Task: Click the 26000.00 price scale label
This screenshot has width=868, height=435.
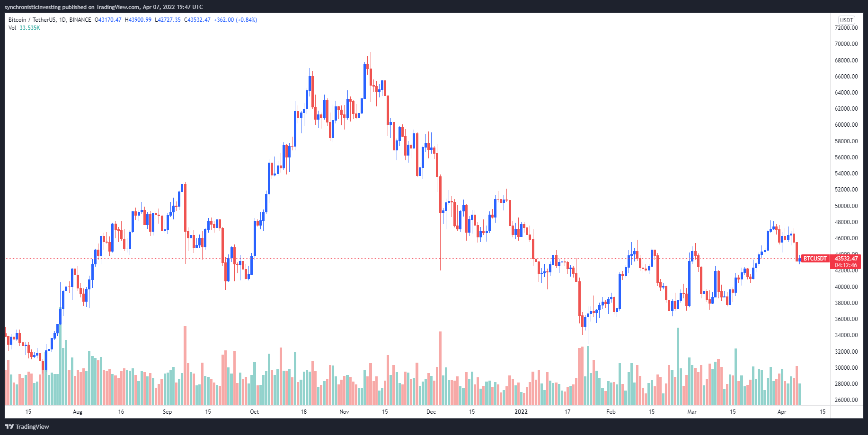Action: [846, 400]
